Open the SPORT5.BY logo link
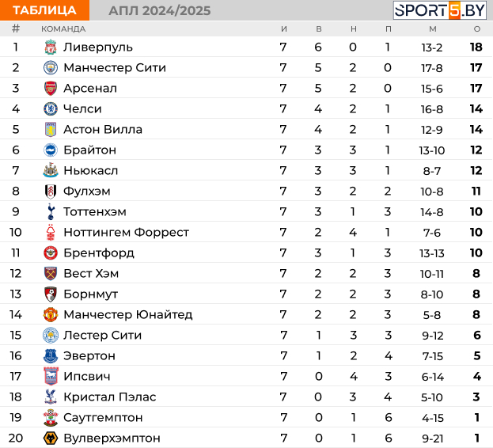The image size is (493, 448). tap(439, 10)
